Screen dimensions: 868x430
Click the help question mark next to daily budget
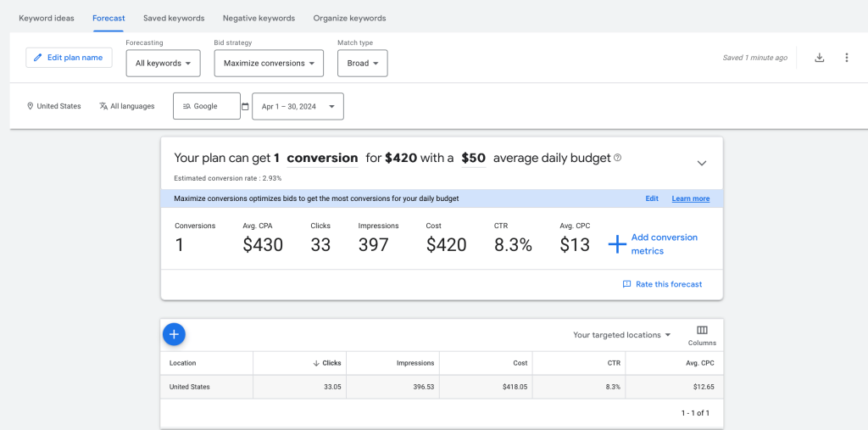[618, 158]
